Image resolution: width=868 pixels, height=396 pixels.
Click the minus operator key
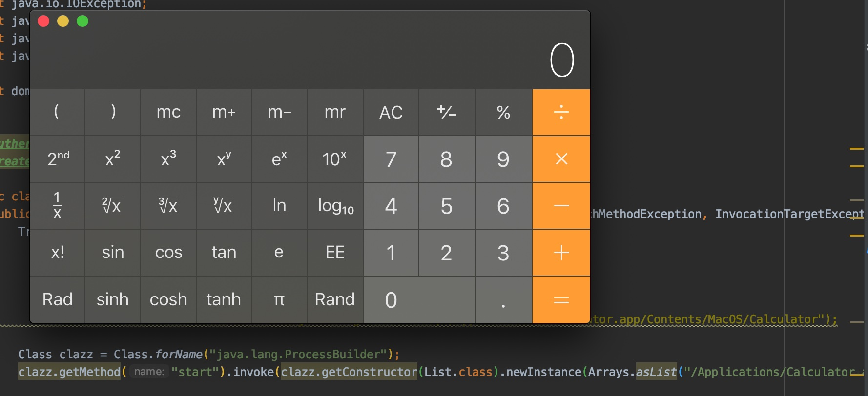[561, 206]
